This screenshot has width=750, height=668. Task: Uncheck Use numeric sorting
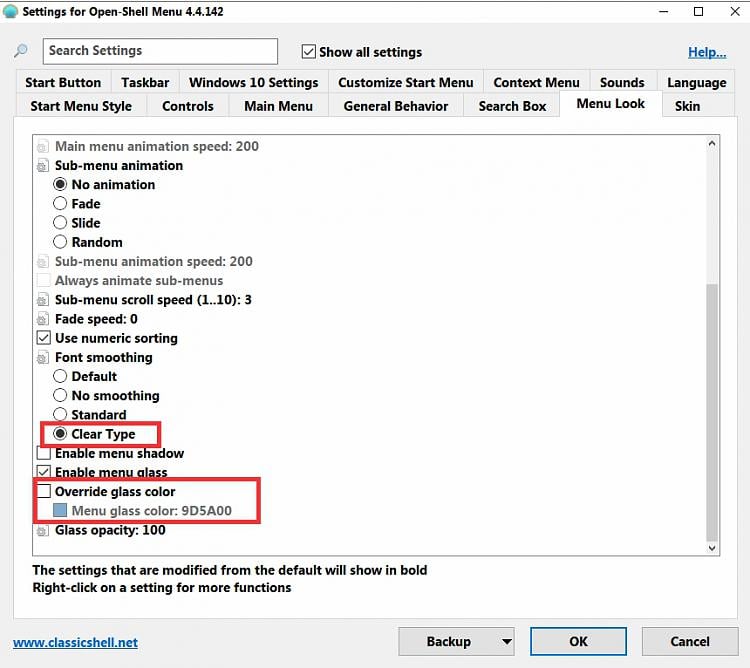pos(44,338)
